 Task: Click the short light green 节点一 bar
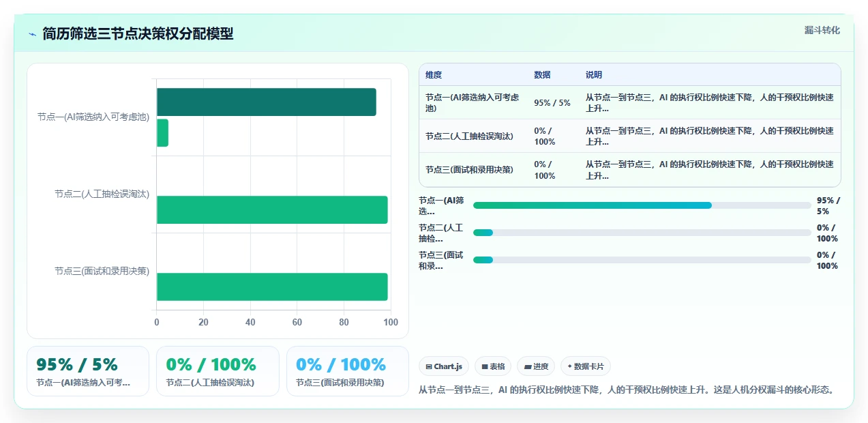162,132
